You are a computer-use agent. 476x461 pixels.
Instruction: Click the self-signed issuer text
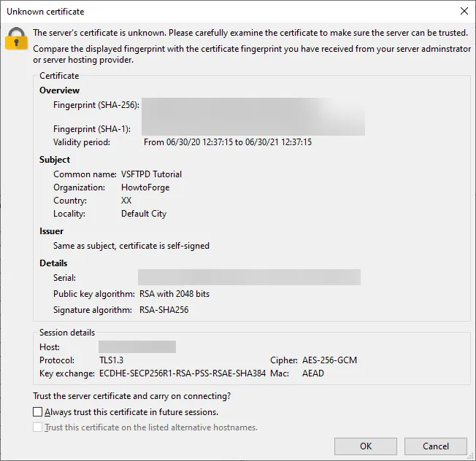131,246
